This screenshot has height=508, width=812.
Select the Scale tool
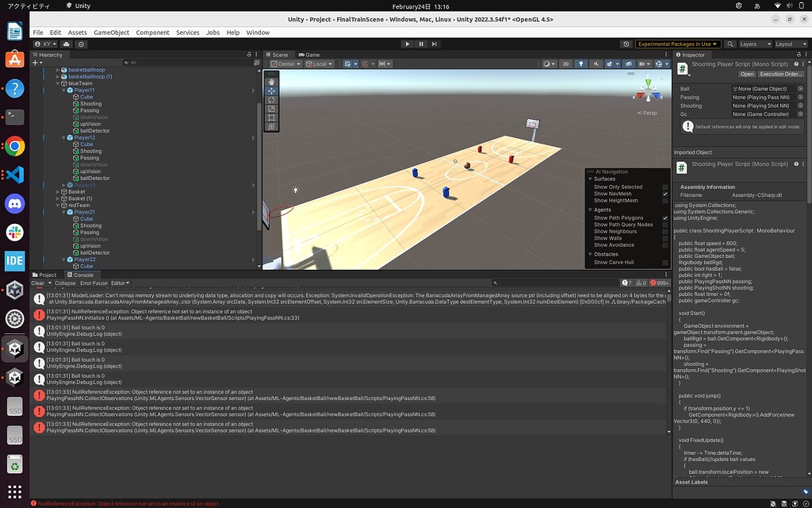point(271,108)
